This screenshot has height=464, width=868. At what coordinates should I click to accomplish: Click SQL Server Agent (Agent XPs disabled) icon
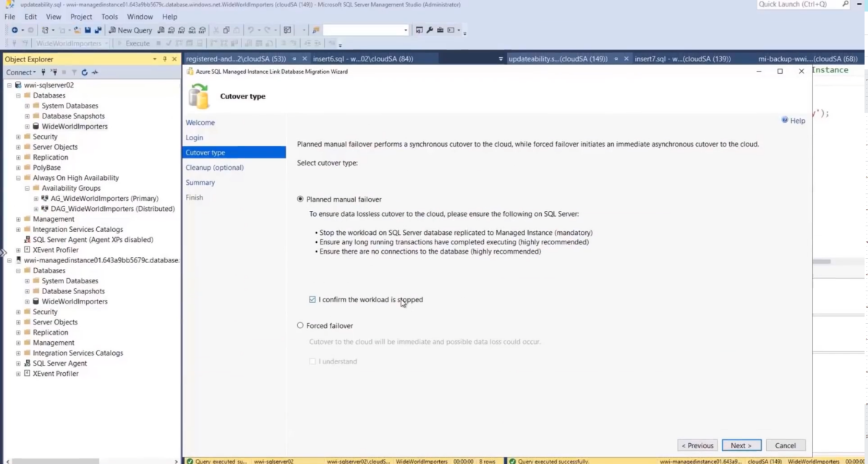[x=27, y=240]
